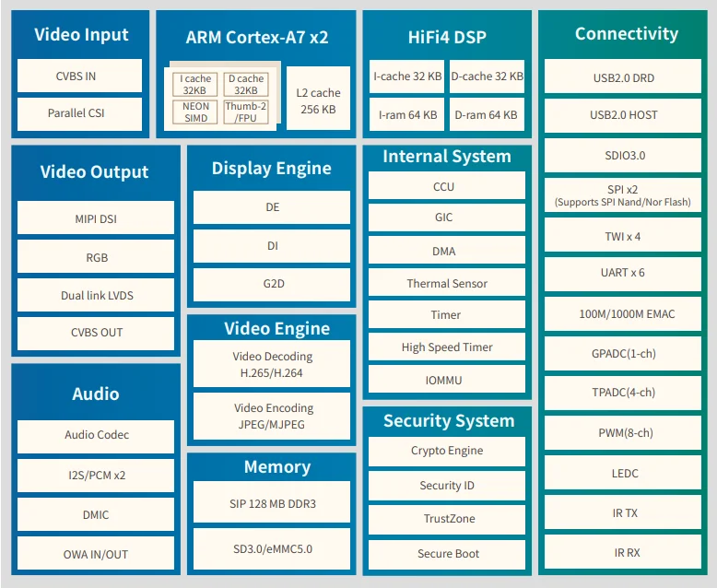
Task: Click the CVBS IN block
Action: (x=79, y=76)
